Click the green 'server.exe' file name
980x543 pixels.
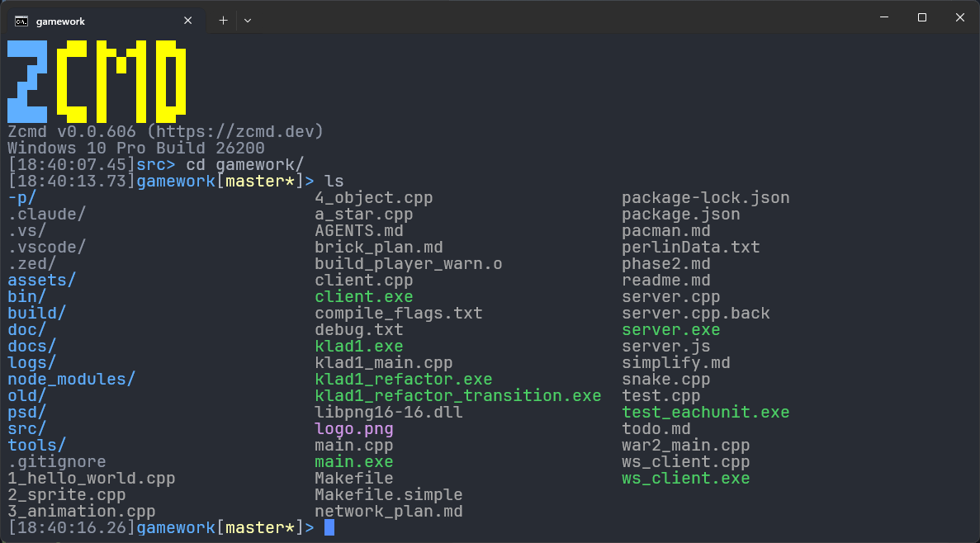pyautogui.click(x=670, y=330)
